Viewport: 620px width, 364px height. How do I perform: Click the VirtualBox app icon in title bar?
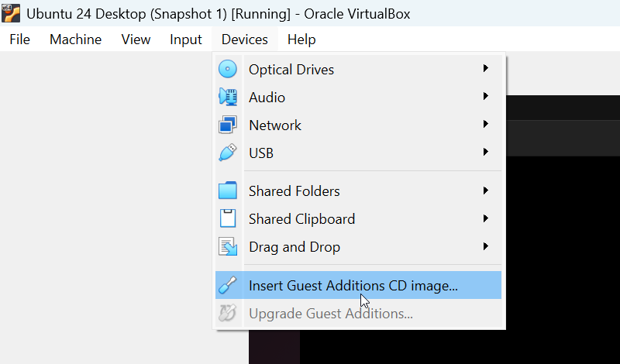click(x=11, y=13)
